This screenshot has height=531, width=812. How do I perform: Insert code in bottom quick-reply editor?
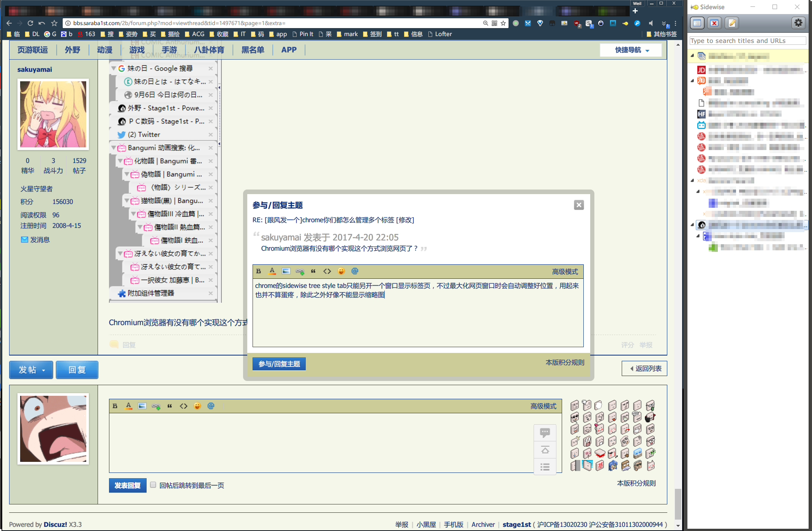(x=183, y=406)
